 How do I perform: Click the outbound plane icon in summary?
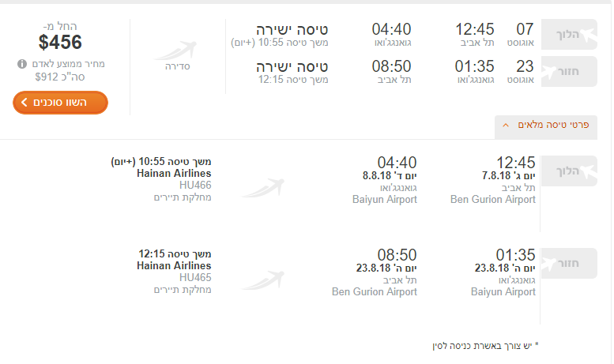(588, 35)
